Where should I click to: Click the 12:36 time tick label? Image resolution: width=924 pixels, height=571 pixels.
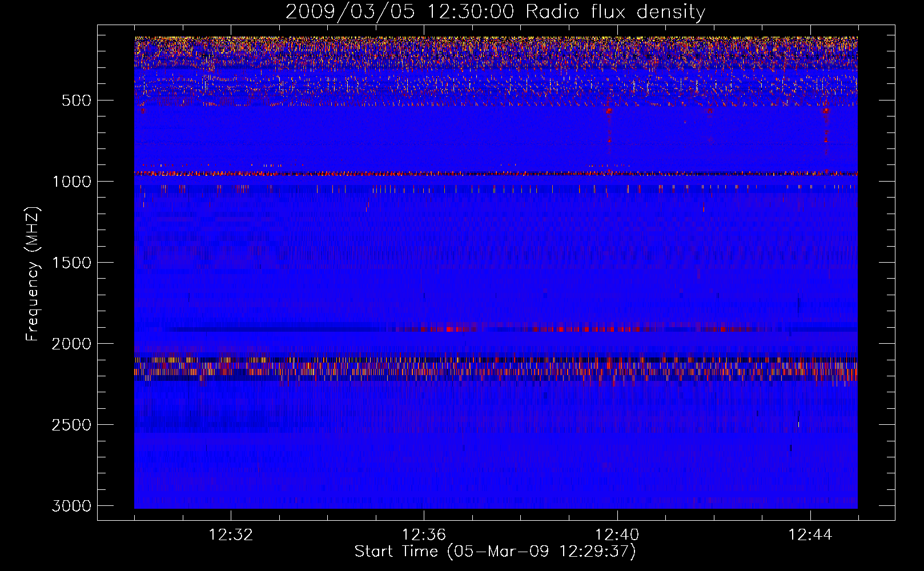tap(424, 535)
